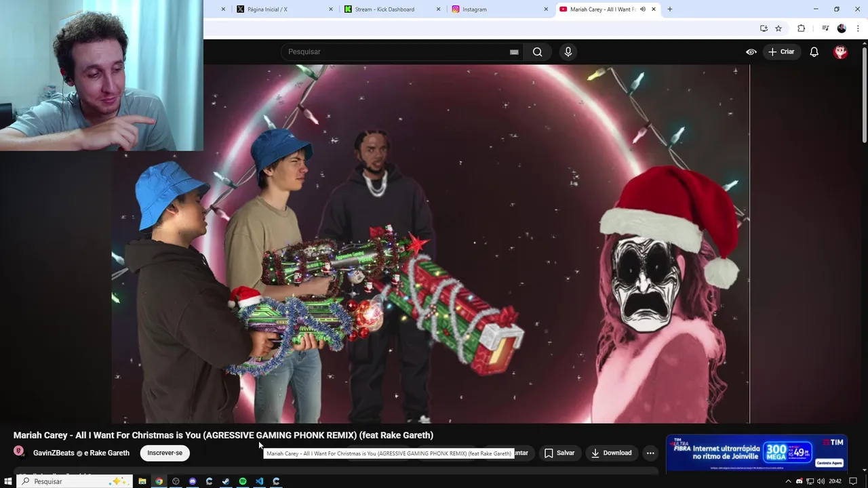Start voice search with the microphone

pos(568,52)
